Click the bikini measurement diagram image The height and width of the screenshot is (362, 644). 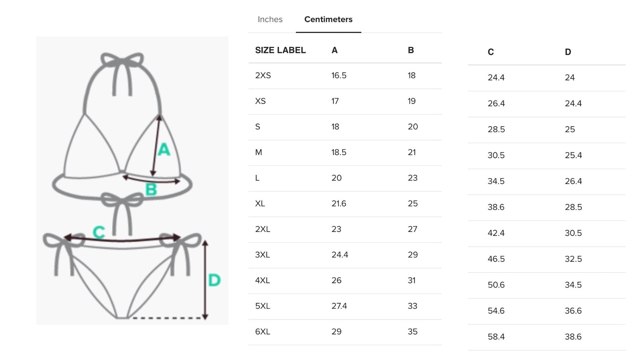point(132,180)
